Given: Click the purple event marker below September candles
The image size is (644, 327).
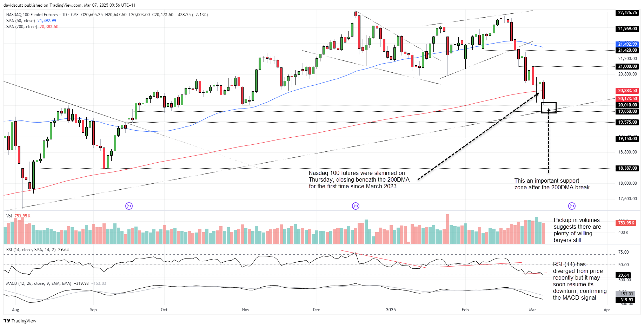Looking at the screenshot, I should coord(129,206).
